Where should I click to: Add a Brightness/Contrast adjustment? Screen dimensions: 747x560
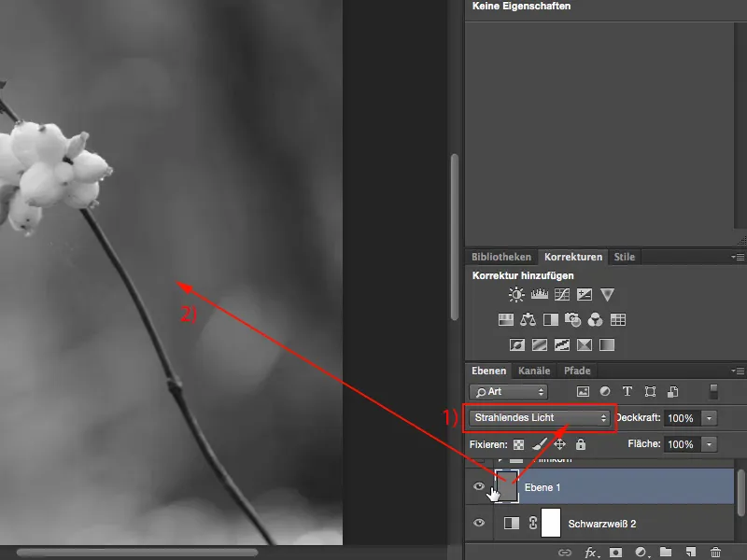pos(516,295)
